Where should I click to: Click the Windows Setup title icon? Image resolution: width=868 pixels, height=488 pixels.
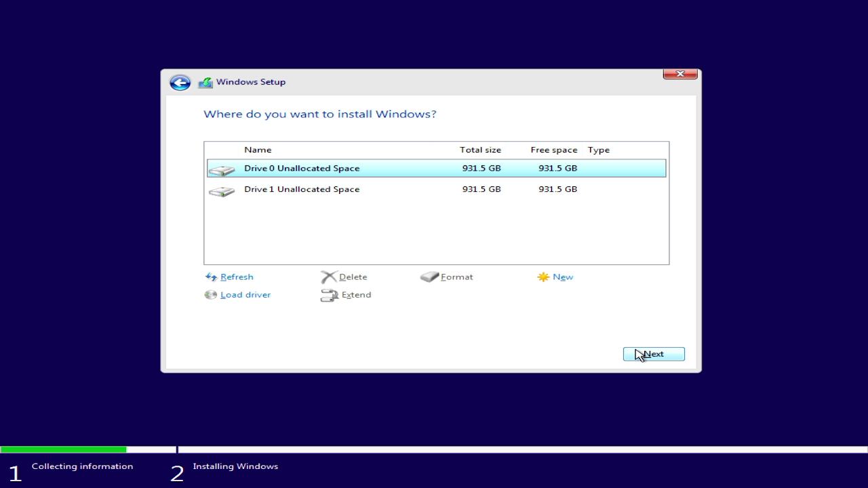point(205,83)
